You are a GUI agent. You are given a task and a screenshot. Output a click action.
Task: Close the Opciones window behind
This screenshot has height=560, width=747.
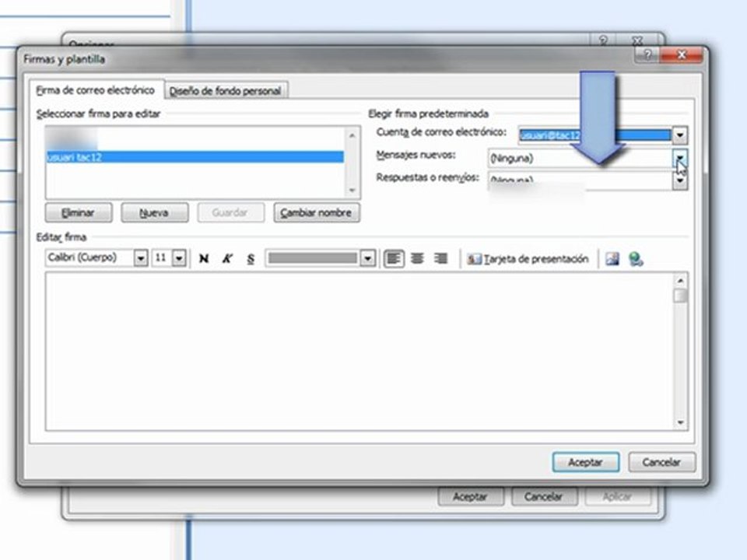637,40
